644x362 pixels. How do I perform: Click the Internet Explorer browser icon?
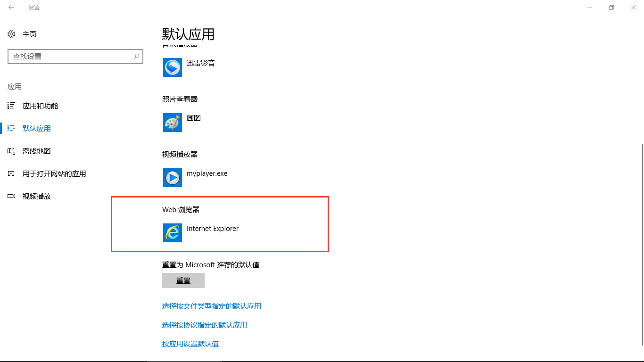172,233
